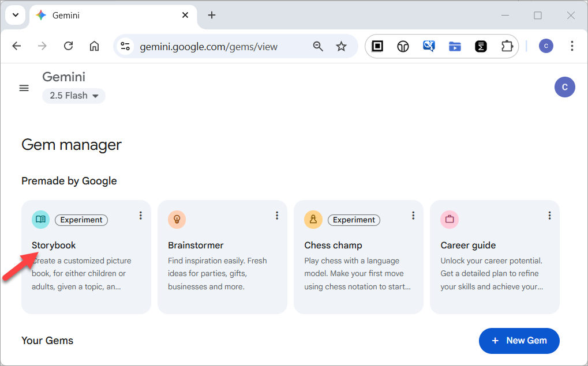Select the Gemini browser tab
Viewport: 588px width, 366px height.
click(x=113, y=16)
